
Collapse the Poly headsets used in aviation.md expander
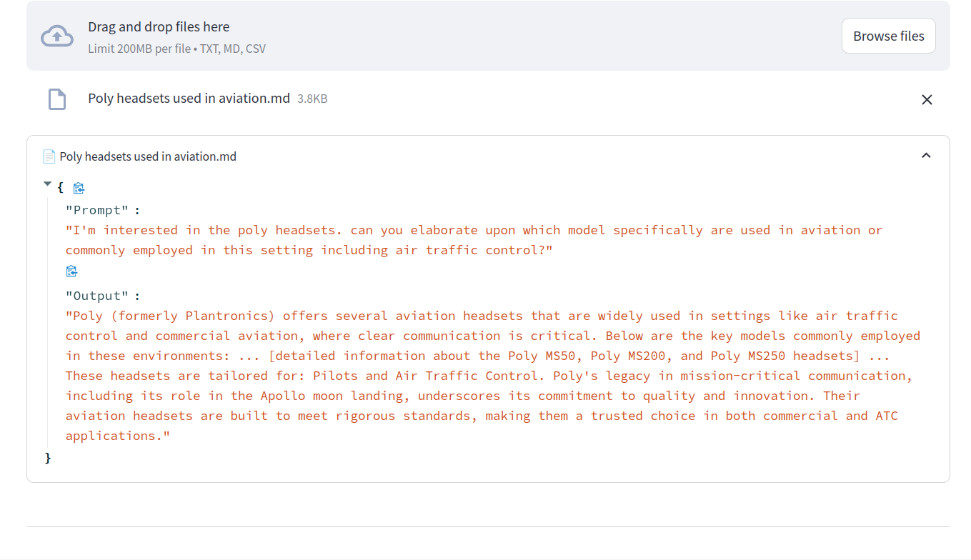click(x=926, y=156)
